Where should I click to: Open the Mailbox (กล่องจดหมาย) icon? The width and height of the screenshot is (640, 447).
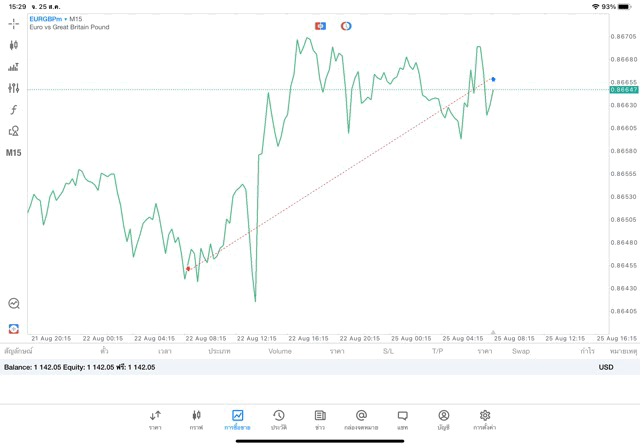361,419
